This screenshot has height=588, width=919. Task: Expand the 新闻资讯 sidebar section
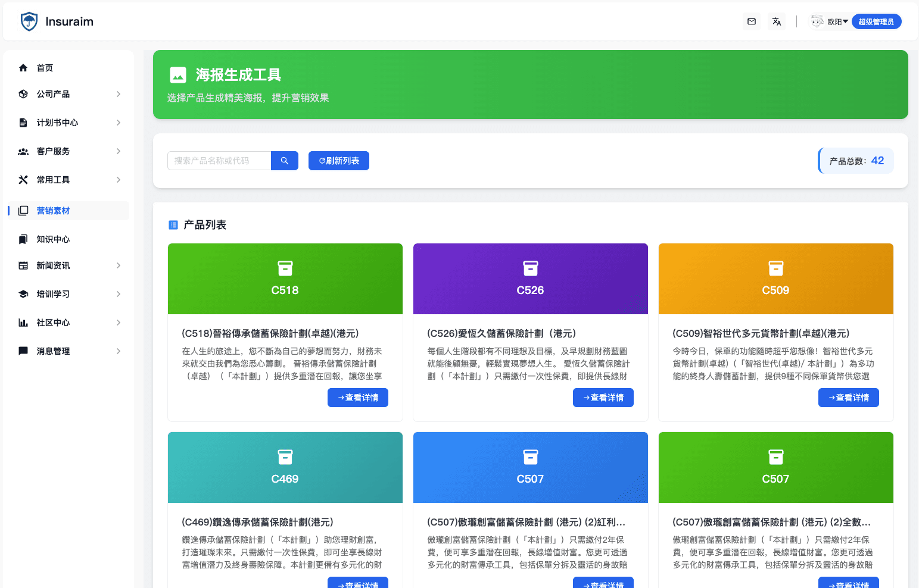(118, 265)
